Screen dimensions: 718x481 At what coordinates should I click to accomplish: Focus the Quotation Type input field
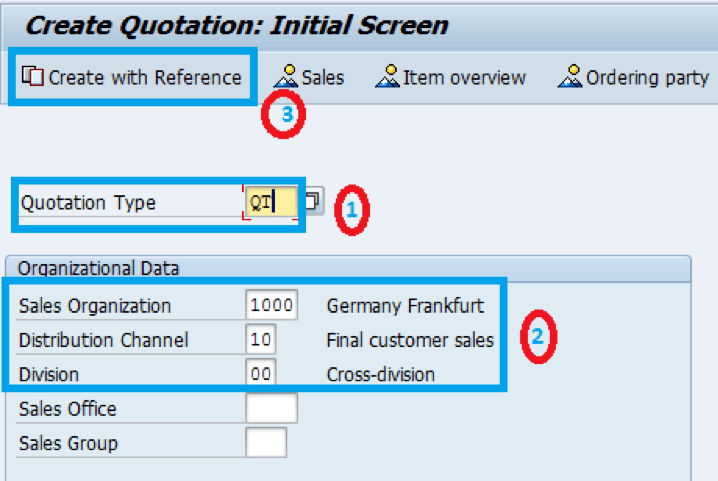(x=271, y=202)
